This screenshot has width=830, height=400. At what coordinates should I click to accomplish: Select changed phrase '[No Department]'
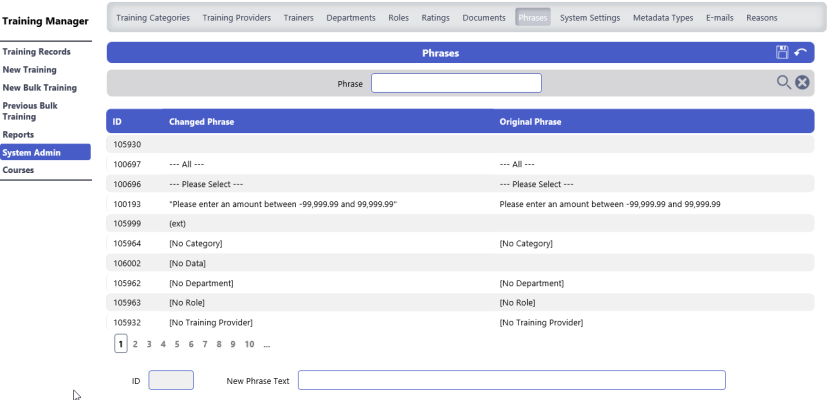pyautogui.click(x=201, y=283)
